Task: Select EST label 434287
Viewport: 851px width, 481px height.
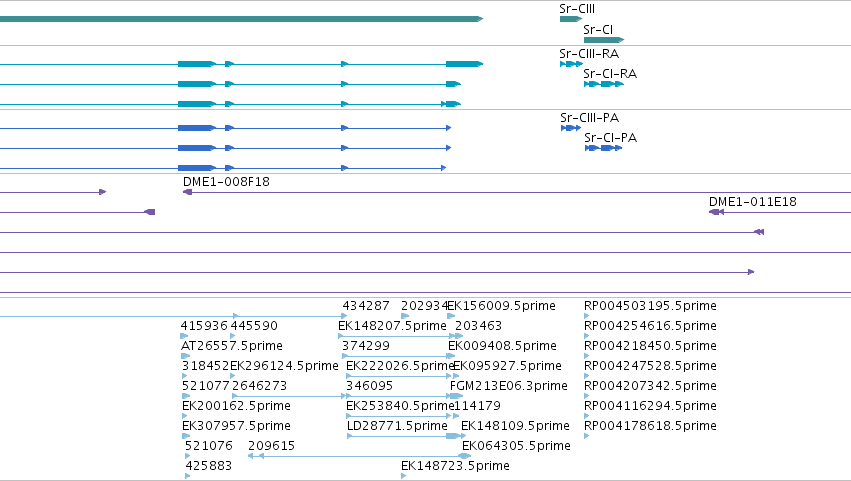Action: pos(366,306)
